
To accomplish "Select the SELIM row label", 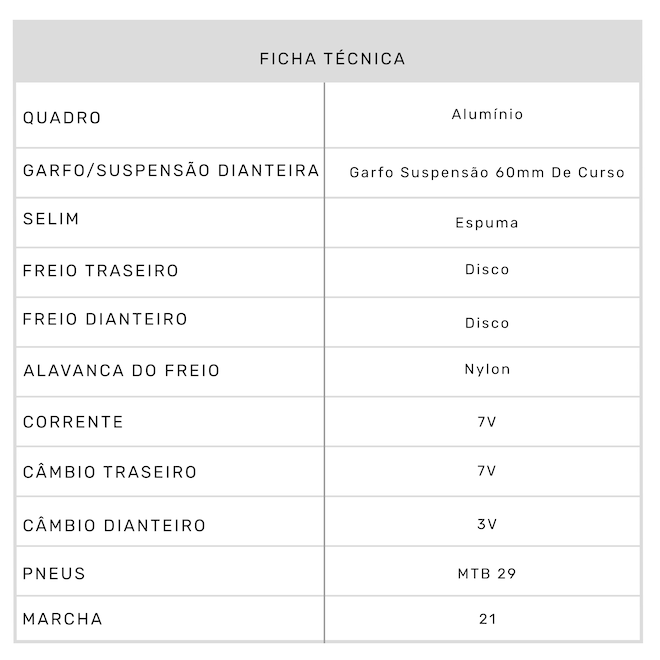I will click(x=51, y=218).
